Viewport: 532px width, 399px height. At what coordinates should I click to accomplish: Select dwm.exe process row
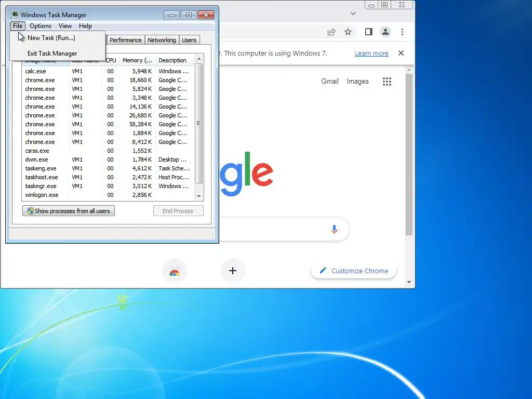109,159
